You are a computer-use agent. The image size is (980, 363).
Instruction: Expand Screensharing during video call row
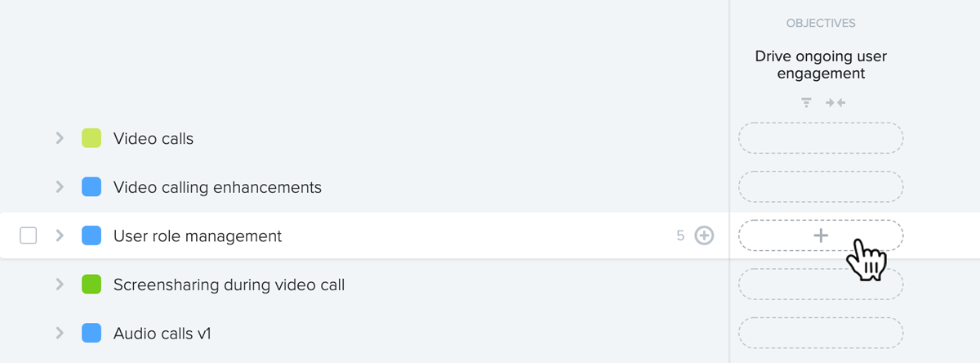click(x=59, y=285)
